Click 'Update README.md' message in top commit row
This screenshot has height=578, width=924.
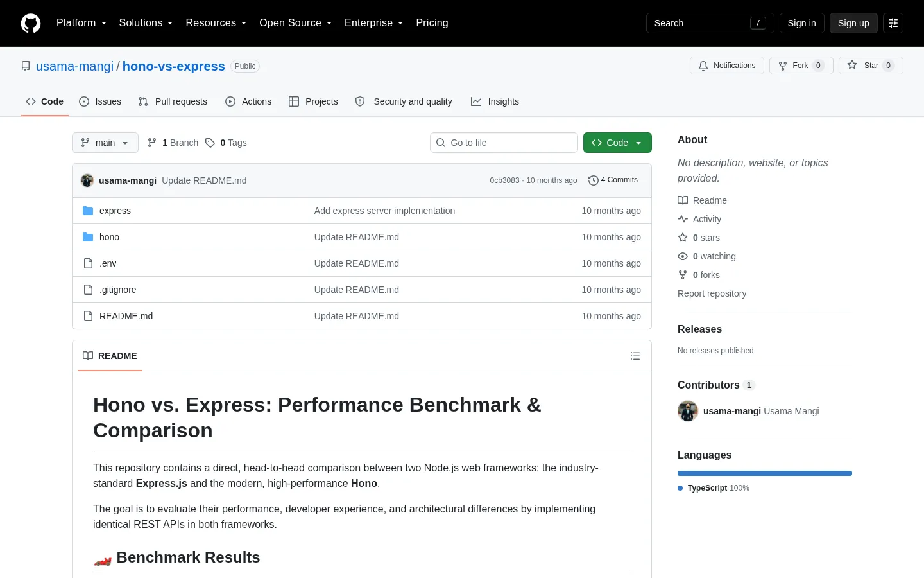(x=204, y=180)
